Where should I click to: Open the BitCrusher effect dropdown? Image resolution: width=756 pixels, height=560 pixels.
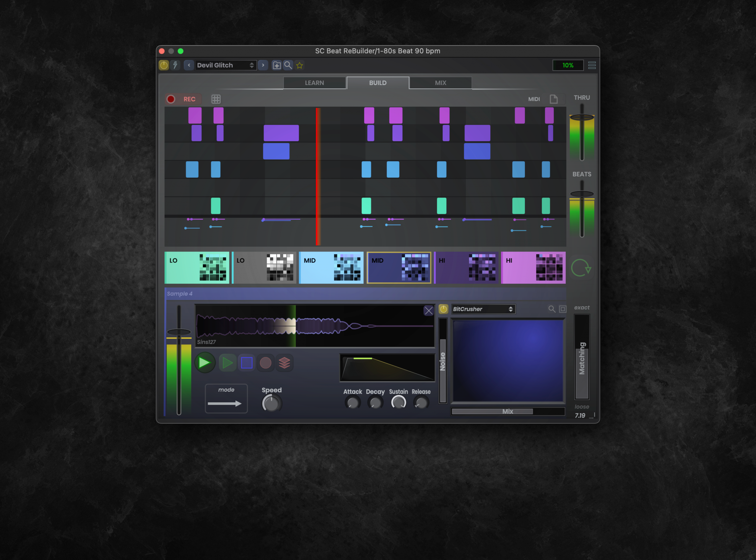tap(483, 309)
